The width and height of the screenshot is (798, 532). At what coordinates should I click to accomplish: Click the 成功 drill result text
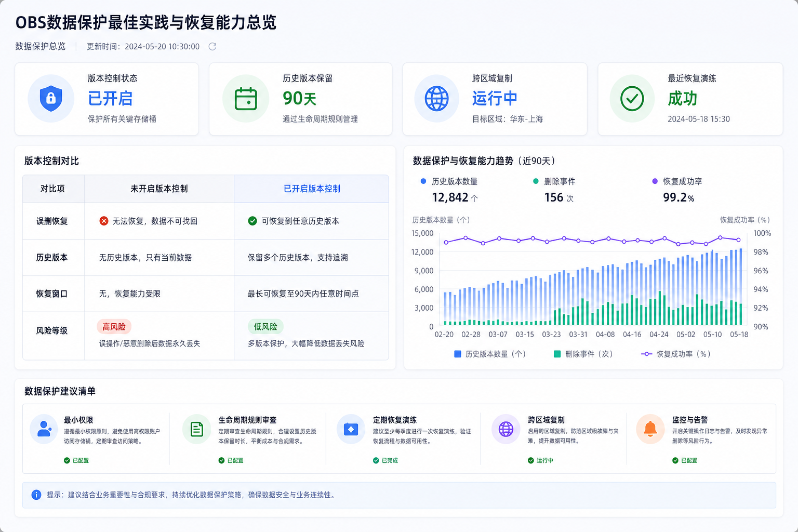683,98
